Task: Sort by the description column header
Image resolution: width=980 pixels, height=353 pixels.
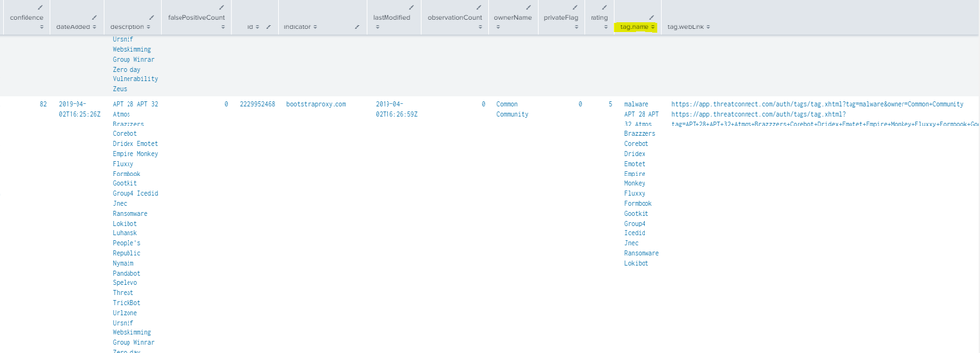Action: coord(130,26)
